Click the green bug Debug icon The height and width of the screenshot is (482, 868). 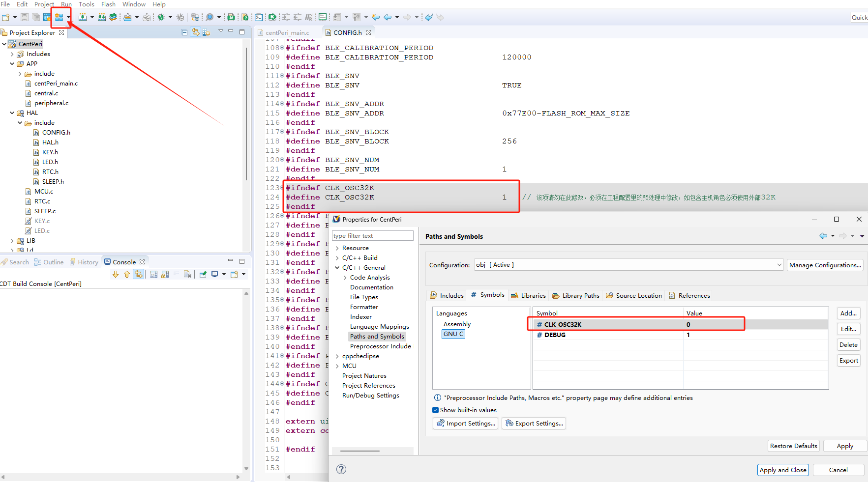[x=161, y=17]
